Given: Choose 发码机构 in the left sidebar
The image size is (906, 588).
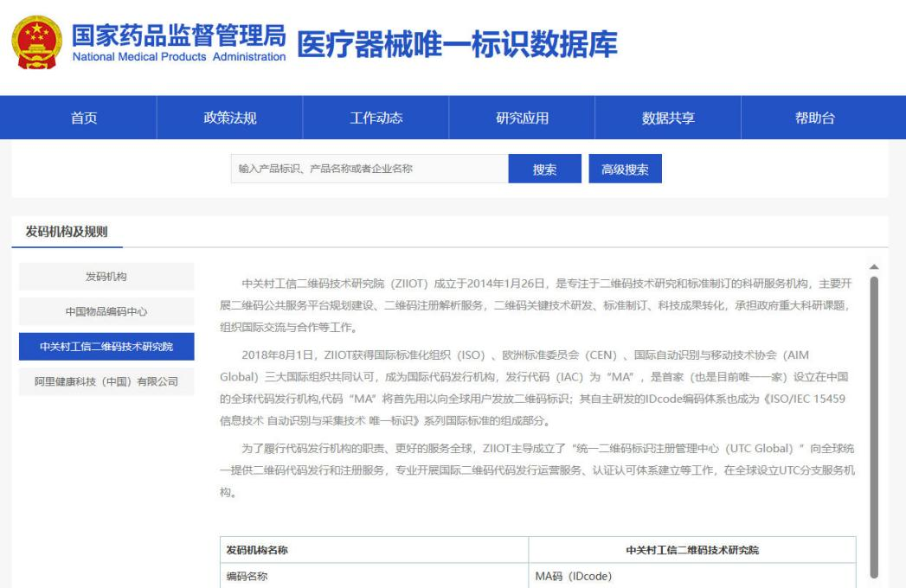Looking at the screenshot, I should tap(106, 276).
